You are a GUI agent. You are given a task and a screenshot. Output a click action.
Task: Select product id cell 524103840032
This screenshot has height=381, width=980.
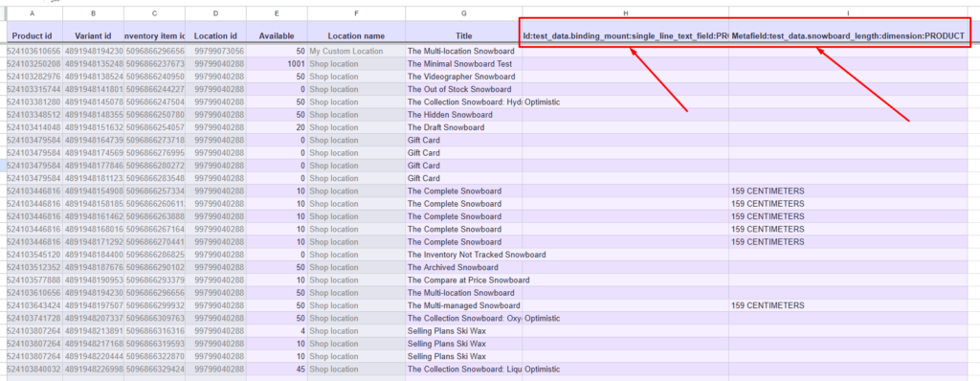pos(34,369)
